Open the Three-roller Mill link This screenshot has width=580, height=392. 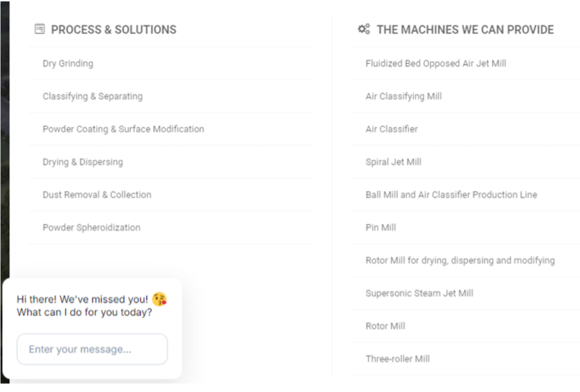coord(398,359)
